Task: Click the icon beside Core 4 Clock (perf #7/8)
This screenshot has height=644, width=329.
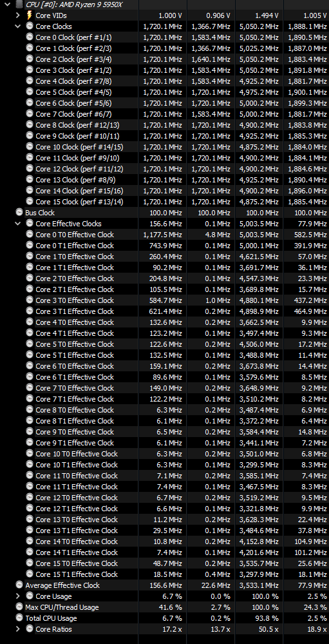Action: click(29, 81)
